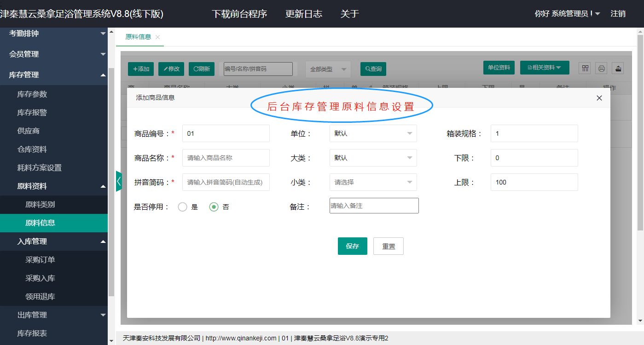Open 采购订单 in the sidebar
Viewport: 644px width, 345px height.
pyautogui.click(x=40, y=260)
